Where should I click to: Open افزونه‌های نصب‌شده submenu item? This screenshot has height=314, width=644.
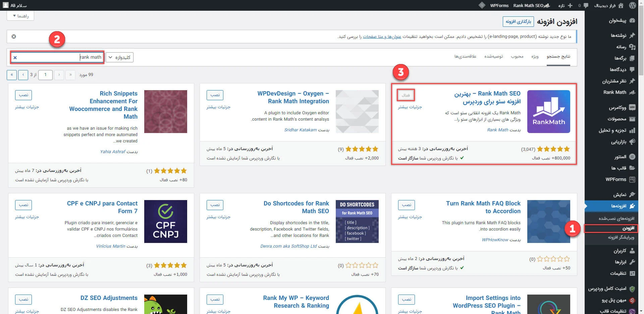pyautogui.click(x=616, y=218)
